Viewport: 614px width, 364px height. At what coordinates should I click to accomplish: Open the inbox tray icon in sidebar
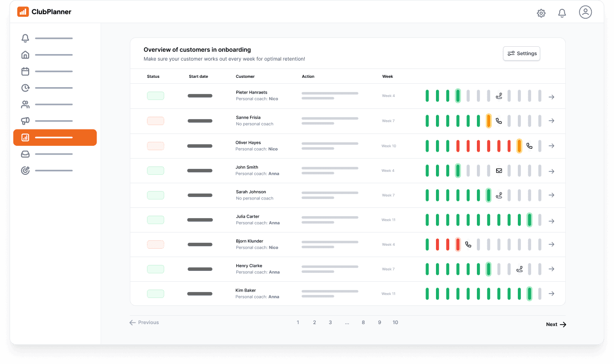point(25,154)
